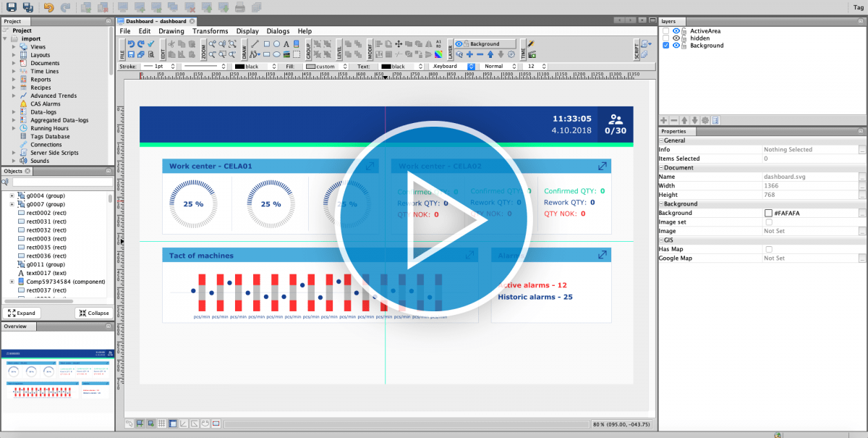Click the Save icon in the top toolbar

tap(12, 7)
